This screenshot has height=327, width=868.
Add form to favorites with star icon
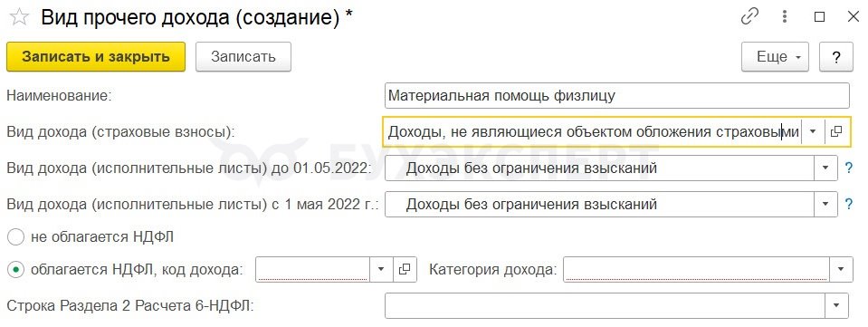tap(19, 18)
